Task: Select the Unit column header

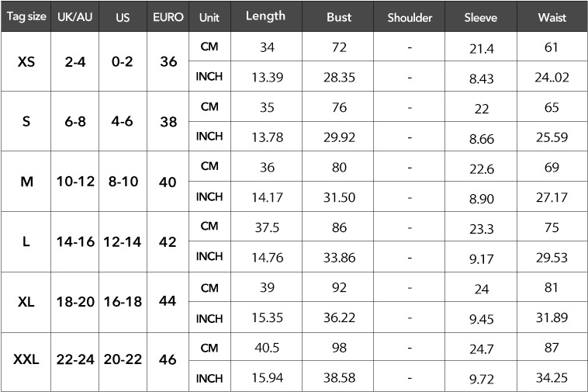Action: click(209, 16)
